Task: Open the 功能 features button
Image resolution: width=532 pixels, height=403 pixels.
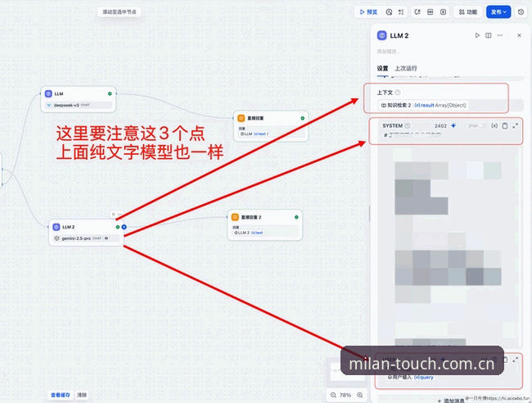Action: pos(468,12)
